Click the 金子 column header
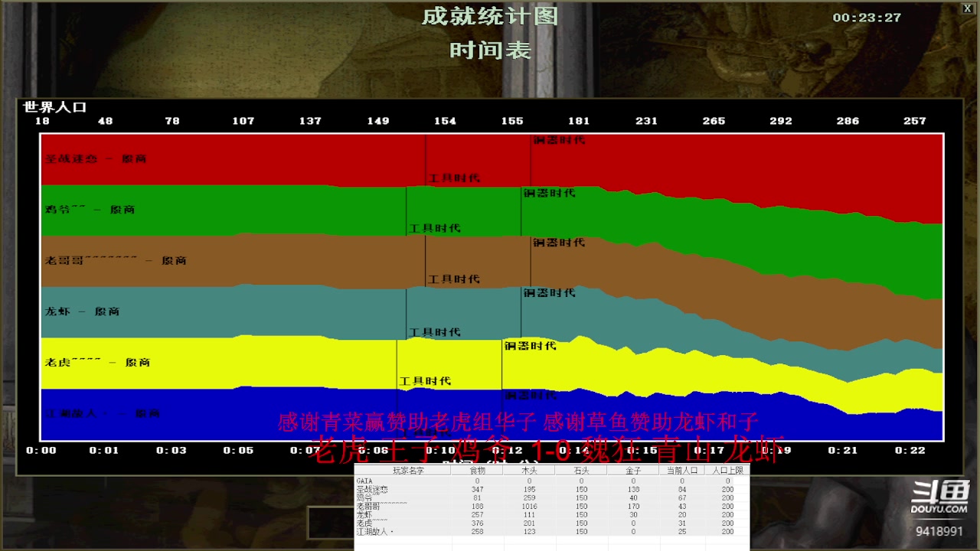This screenshot has height=551, width=980. point(633,471)
